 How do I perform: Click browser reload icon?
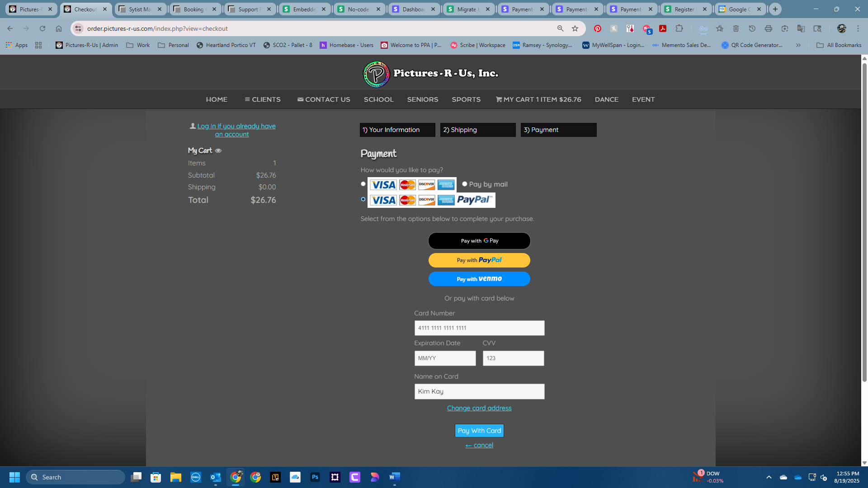coord(42,28)
